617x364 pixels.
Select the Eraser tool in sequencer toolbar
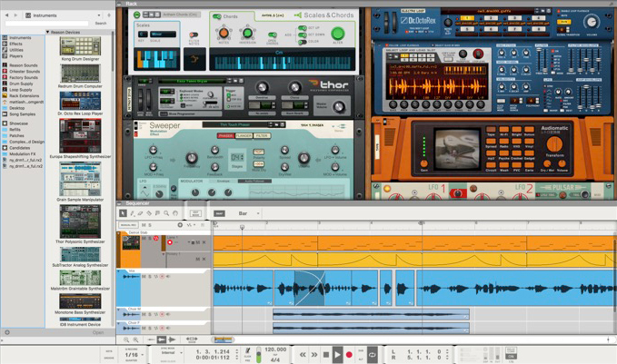tap(140, 213)
